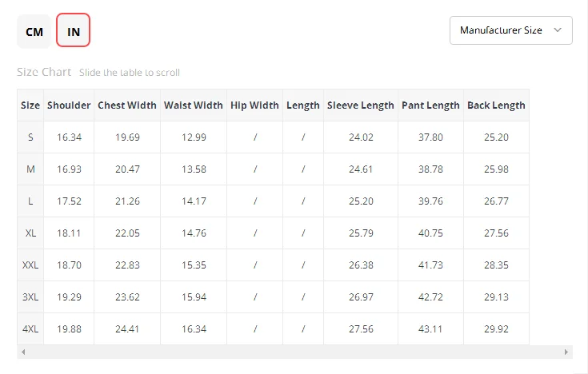Select the 4XL size row label

click(30, 328)
